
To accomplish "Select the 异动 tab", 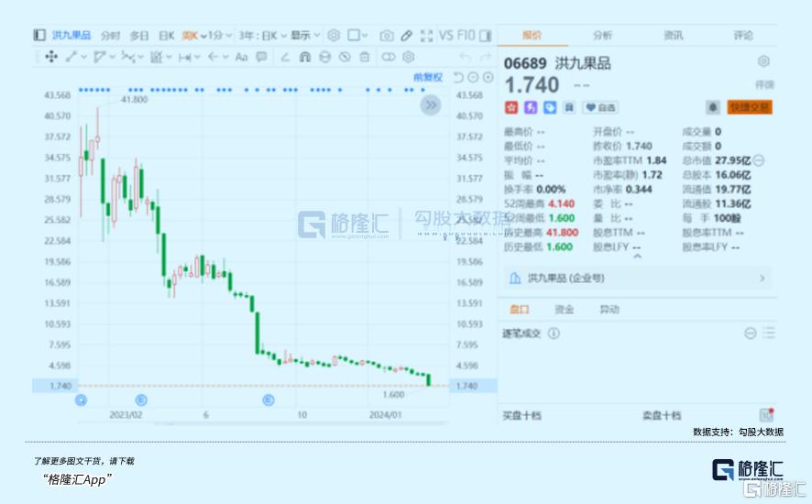I will (x=609, y=309).
